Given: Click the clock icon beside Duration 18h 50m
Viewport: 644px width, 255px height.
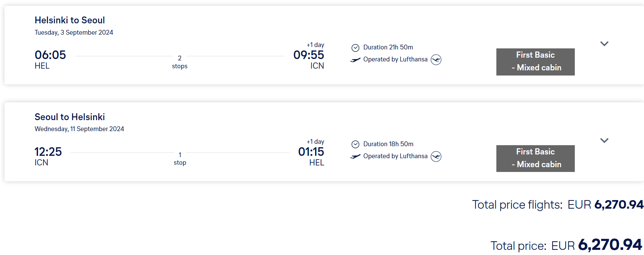Looking at the screenshot, I should pyautogui.click(x=356, y=144).
